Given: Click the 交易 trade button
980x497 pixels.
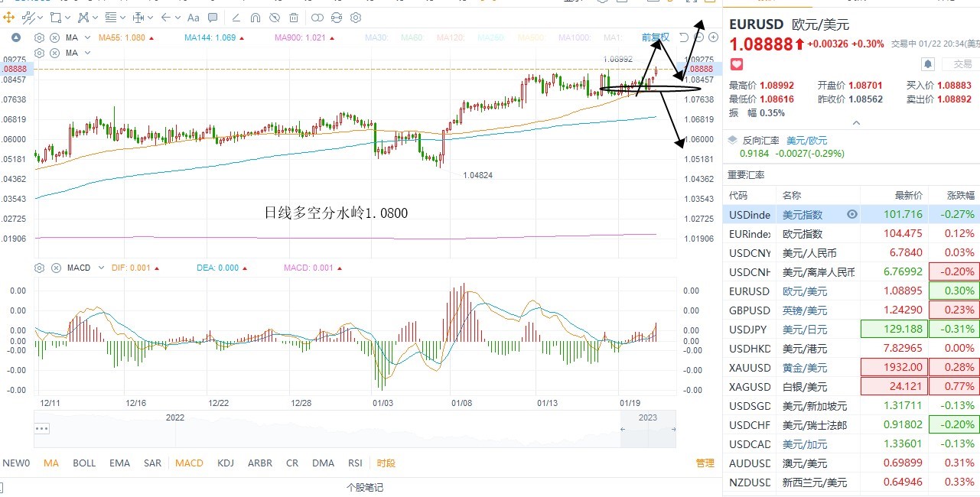Looking at the screenshot, I should pos(957,64).
